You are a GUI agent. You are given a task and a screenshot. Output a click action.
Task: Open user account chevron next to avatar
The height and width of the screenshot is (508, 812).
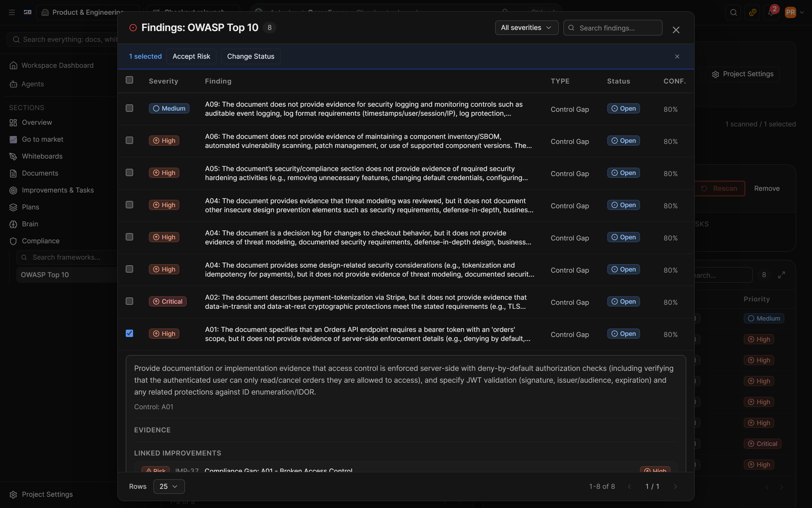coord(802,12)
